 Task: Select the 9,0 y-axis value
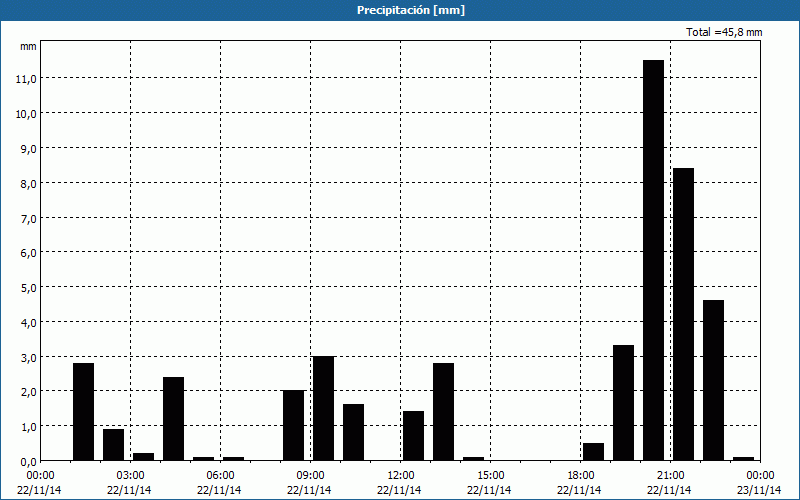[28, 148]
